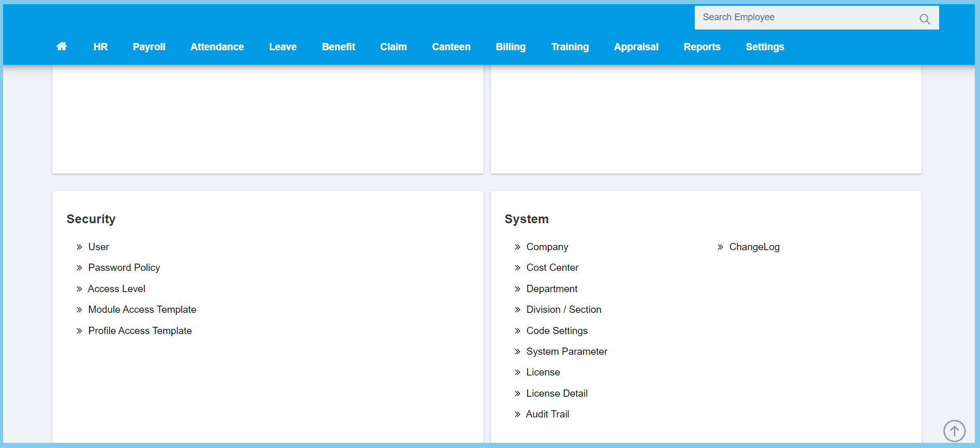Open the Payroll menu
The image size is (980, 448).
(149, 47)
